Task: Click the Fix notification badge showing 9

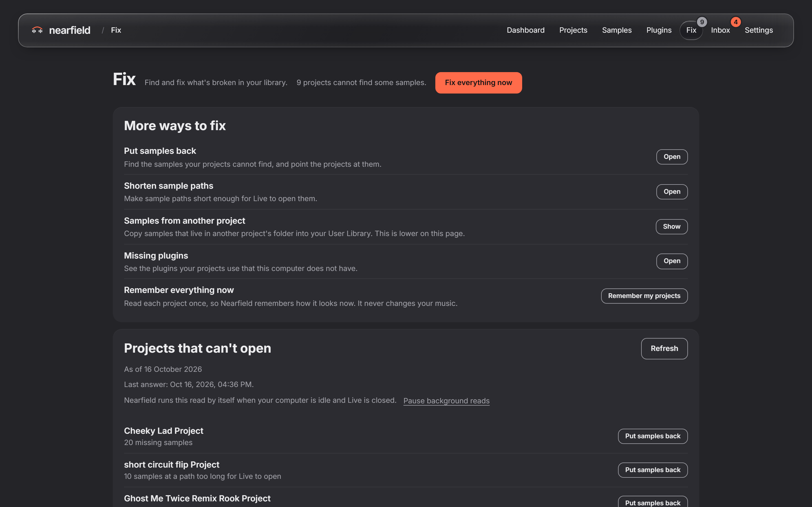Action: coord(701,22)
